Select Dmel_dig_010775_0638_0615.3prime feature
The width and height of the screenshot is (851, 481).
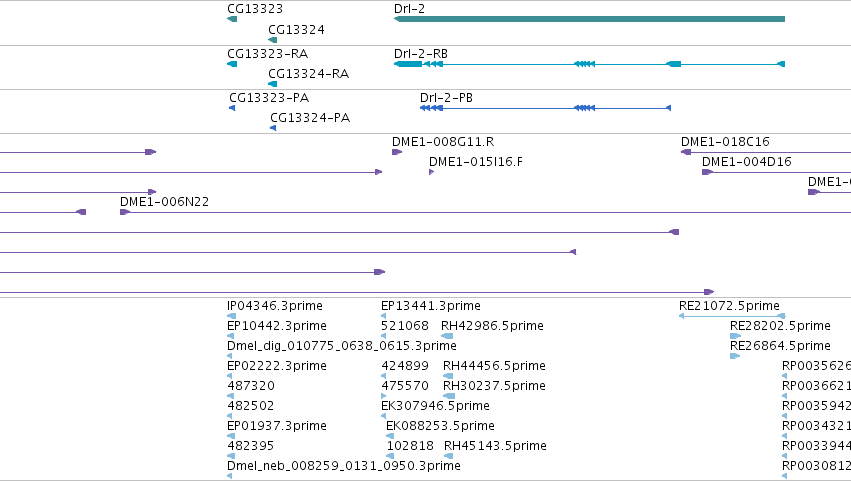click(x=341, y=346)
